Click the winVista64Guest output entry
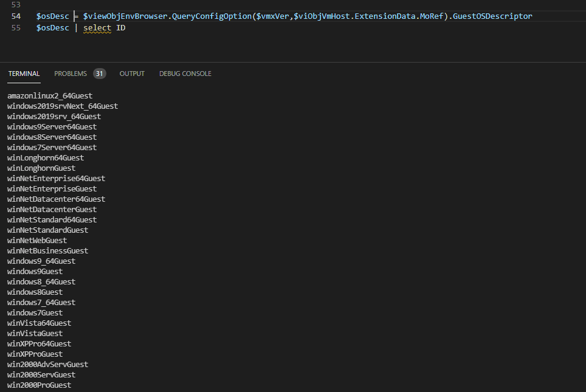 (x=39, y=323)
